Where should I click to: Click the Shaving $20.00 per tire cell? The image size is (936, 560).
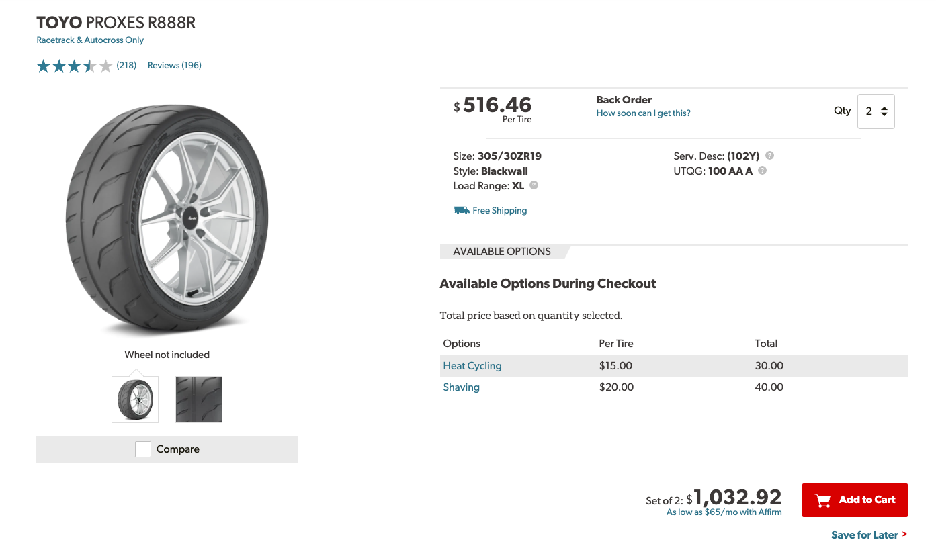tap(616, 387)
